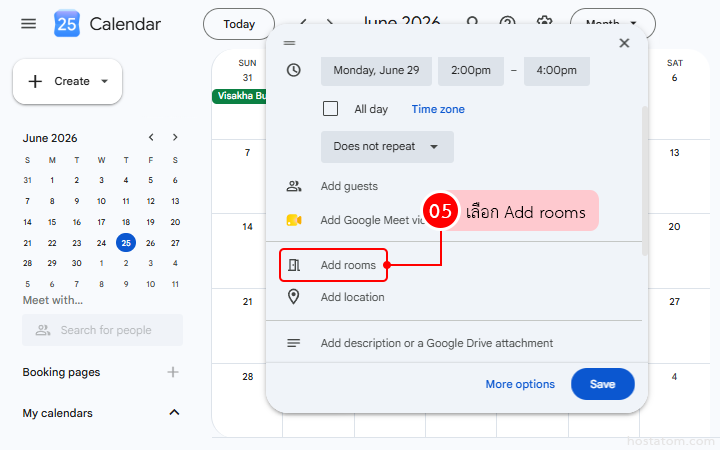Check the All day checkbox
Screen dimensions: 720x450
(x=330, y=109)
